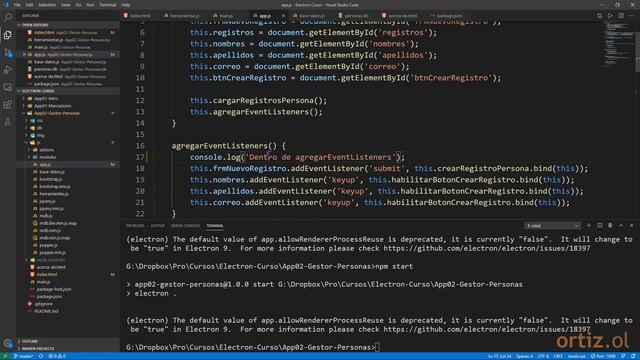The image size is (640, 360).
Task: Split the terminal panel
Action: point(600,225)
